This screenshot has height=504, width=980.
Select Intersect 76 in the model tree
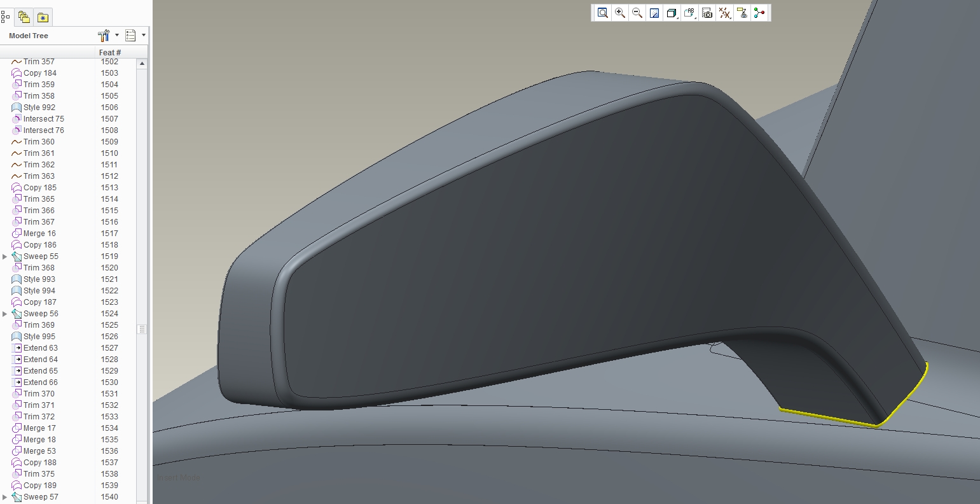tap(44, 130)
